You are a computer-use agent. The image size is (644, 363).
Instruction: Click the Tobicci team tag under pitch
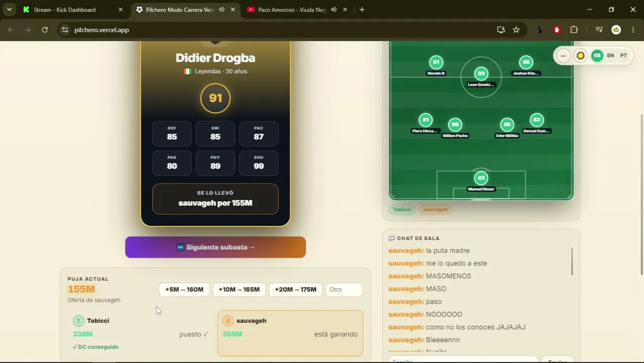402,209
